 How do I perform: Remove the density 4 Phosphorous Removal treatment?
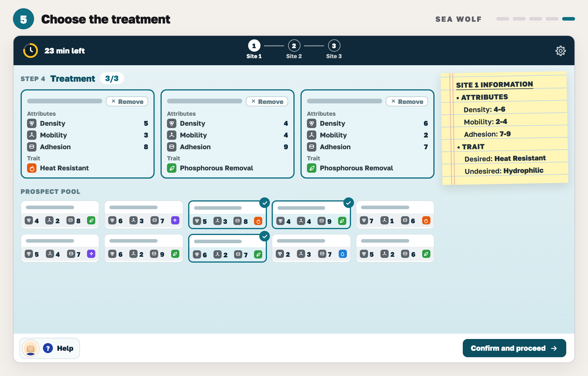pos(267,101)
